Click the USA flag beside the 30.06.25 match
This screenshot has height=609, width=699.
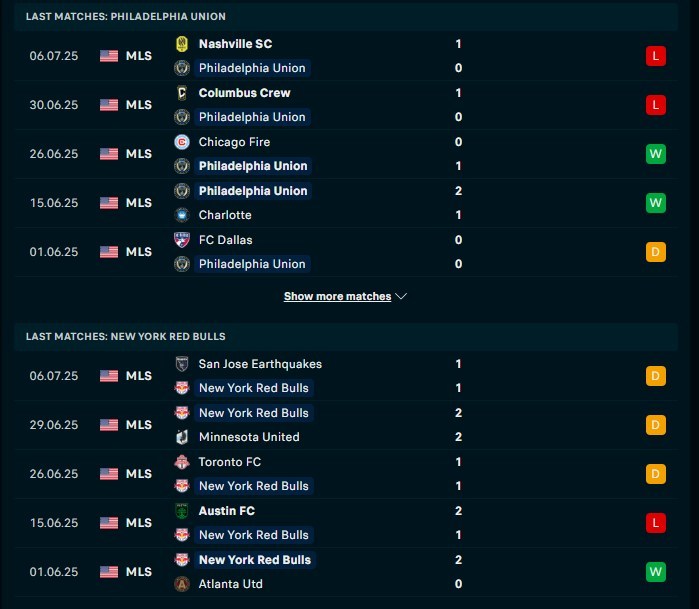[x=109, y=105]
